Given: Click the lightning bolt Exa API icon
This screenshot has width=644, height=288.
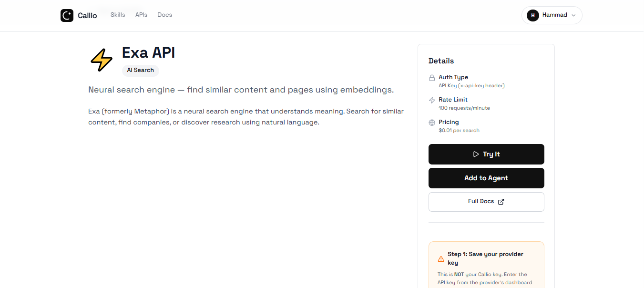Looking at the screenshot, I should coord(101,59).
